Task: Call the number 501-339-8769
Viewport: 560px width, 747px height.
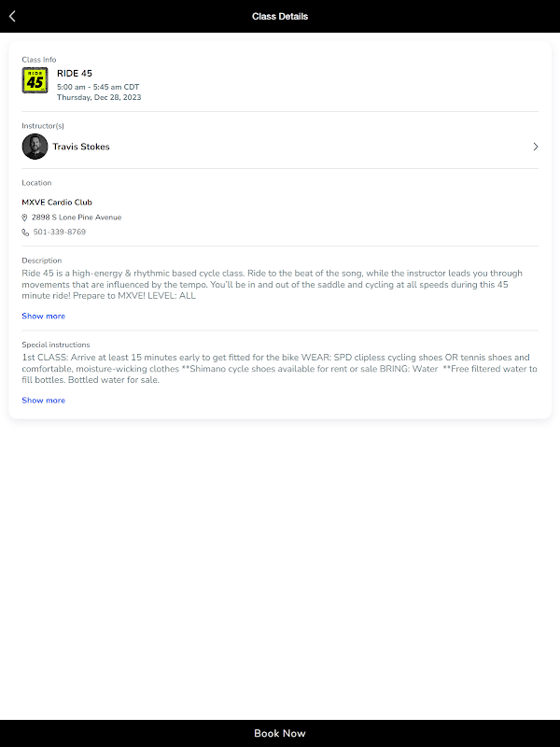Action: pyautogui.click(x=59, y=233)
